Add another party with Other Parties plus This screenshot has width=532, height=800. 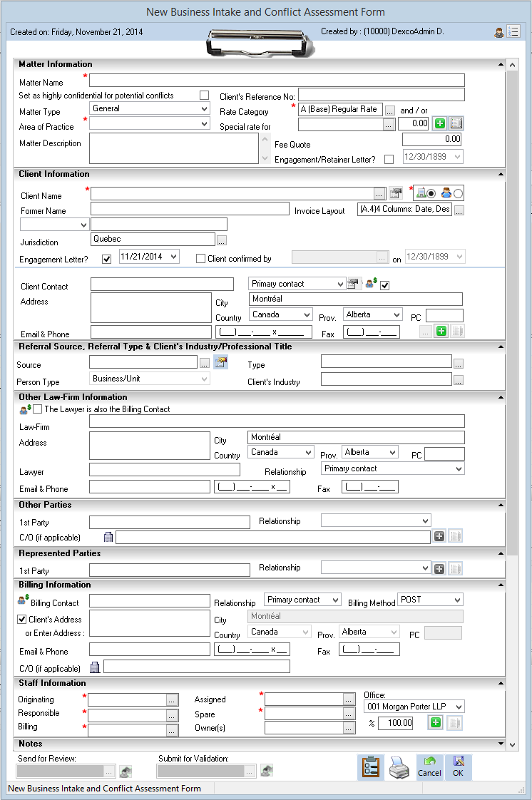[439, 536]
